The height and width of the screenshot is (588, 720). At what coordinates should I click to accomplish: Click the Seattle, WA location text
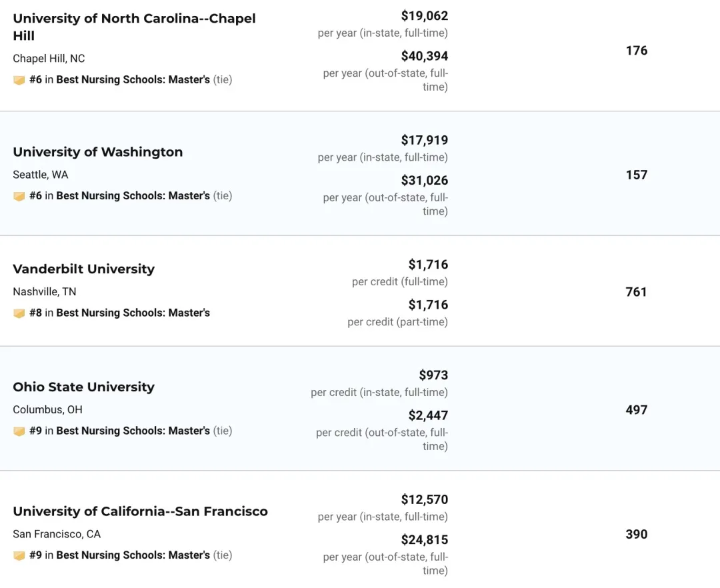(x=41, y=175)
